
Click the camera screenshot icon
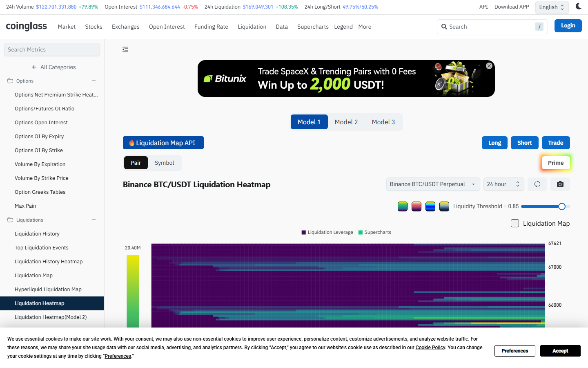pos(560,184)
